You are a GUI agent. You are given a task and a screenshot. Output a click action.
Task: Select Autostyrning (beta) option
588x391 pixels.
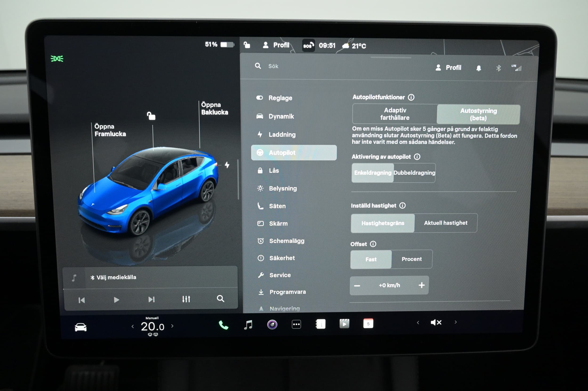point(478,115)
